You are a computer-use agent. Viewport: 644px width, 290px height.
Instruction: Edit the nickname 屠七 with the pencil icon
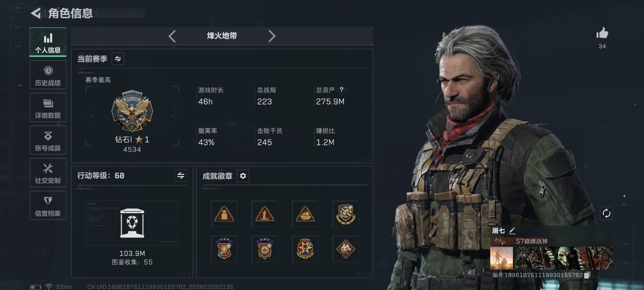point(512,230)
